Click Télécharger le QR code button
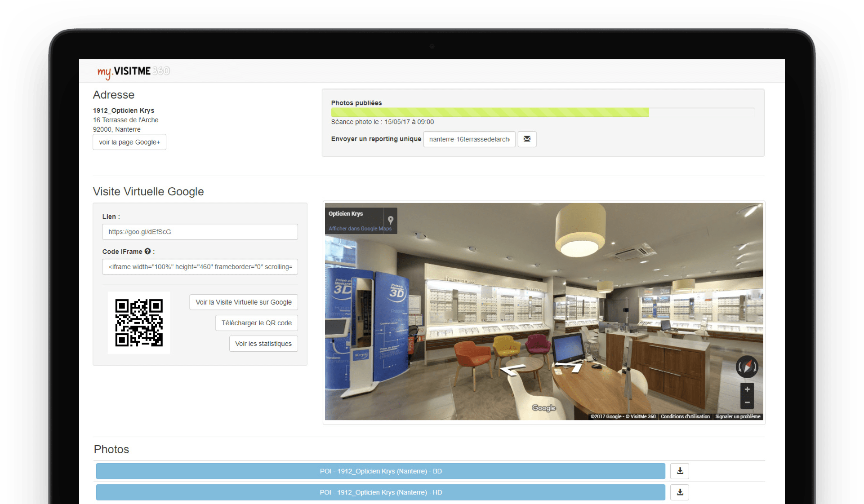This screenshot has height=504, width=864. coord(256,323)
